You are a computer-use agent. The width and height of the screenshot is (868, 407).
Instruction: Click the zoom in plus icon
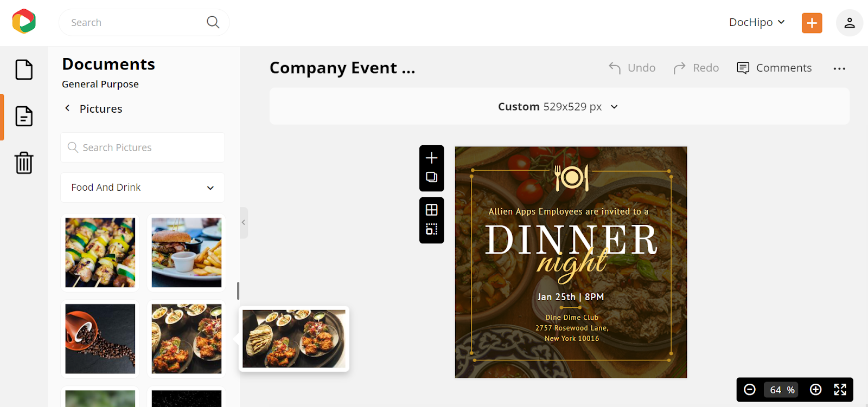[815, 390]
